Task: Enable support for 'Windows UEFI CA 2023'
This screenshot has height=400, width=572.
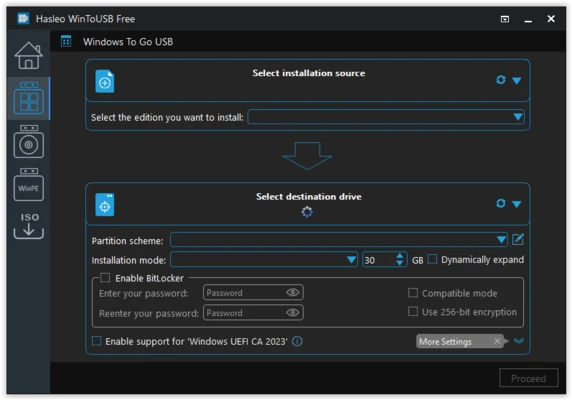Action: pos(97,341)
